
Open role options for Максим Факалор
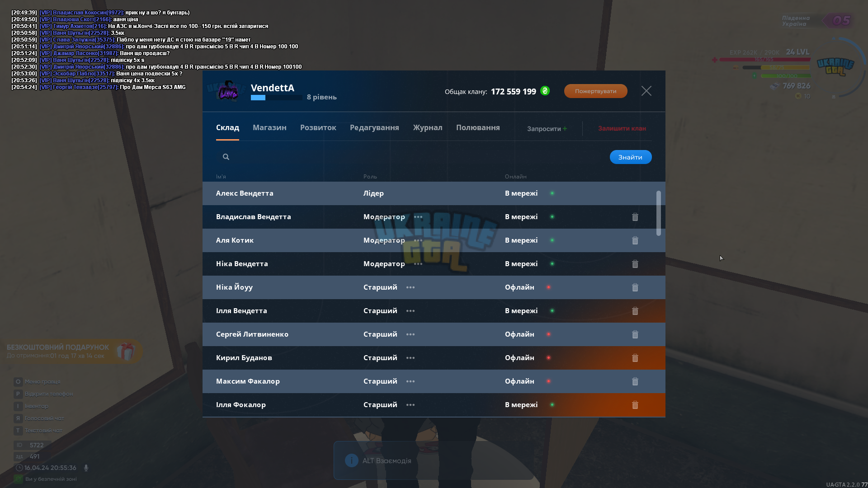[410, 381]
